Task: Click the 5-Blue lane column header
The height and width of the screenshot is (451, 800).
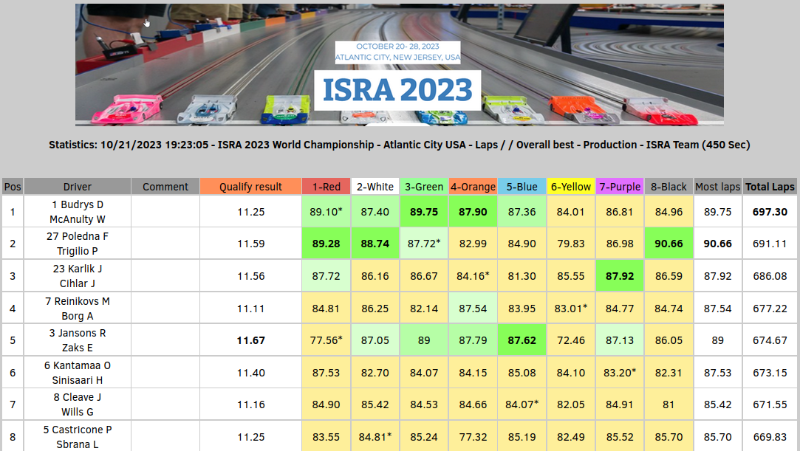Action: tap(522, 186)
